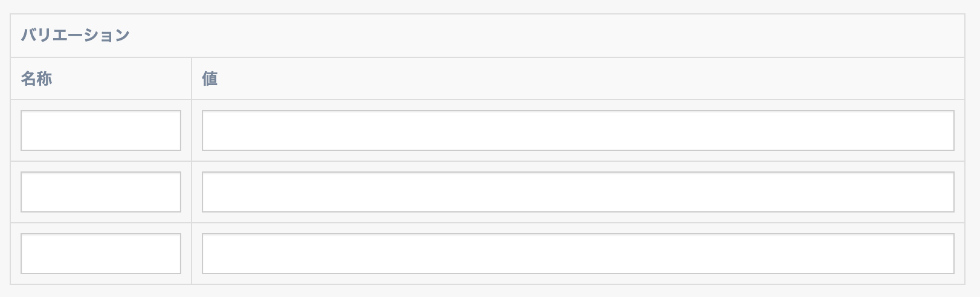
Task: Select the narrow input under 名称 header
Action: 101,130
